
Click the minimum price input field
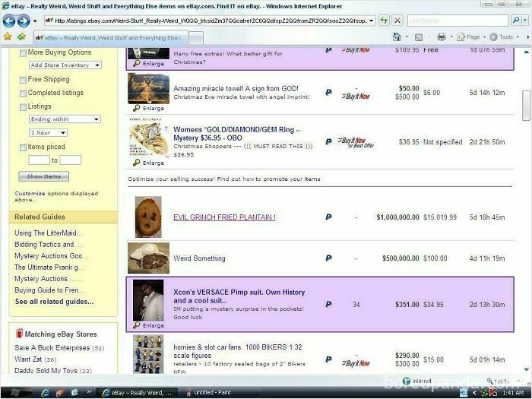coord(39,160)
